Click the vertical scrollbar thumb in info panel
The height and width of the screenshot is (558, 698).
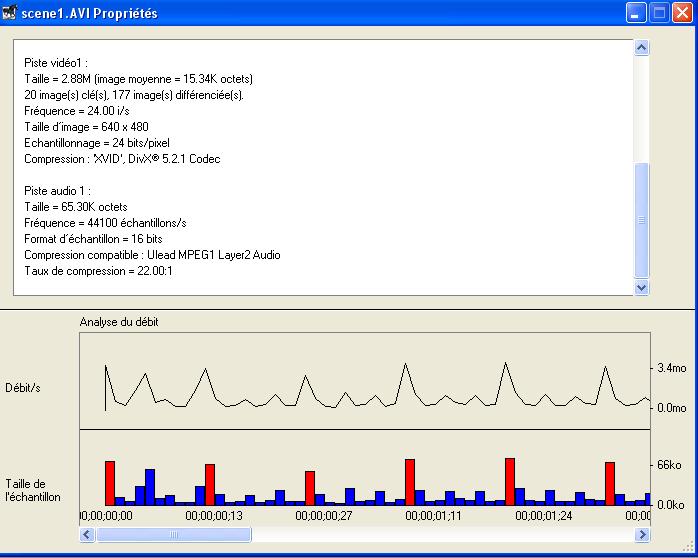[641, 220]
